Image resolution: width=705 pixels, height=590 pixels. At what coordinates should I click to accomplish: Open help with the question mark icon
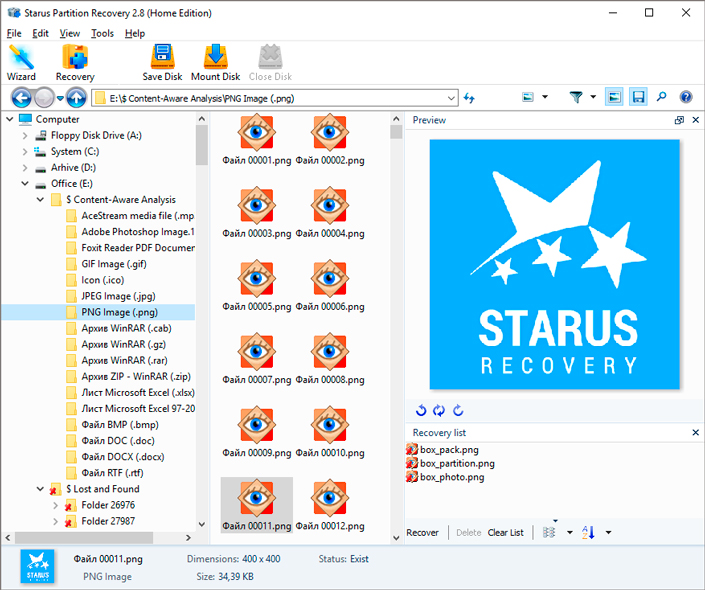coord(686,97)
